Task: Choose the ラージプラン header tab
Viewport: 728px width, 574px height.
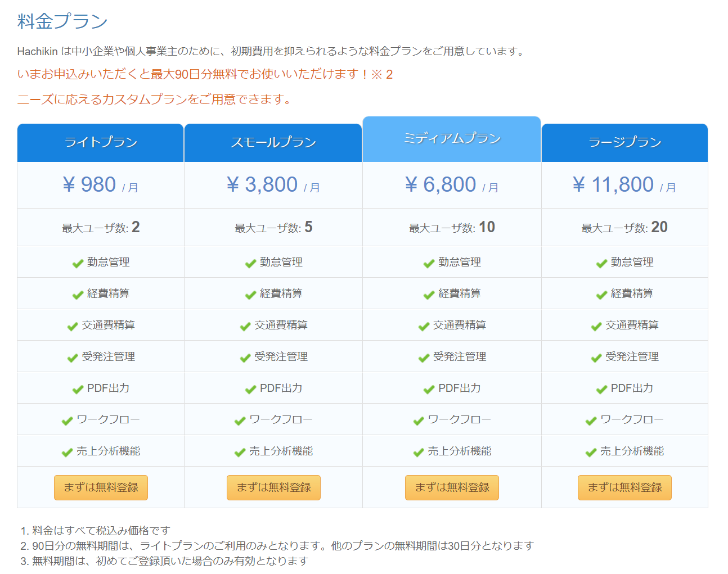Action: [x=624, y=142]
